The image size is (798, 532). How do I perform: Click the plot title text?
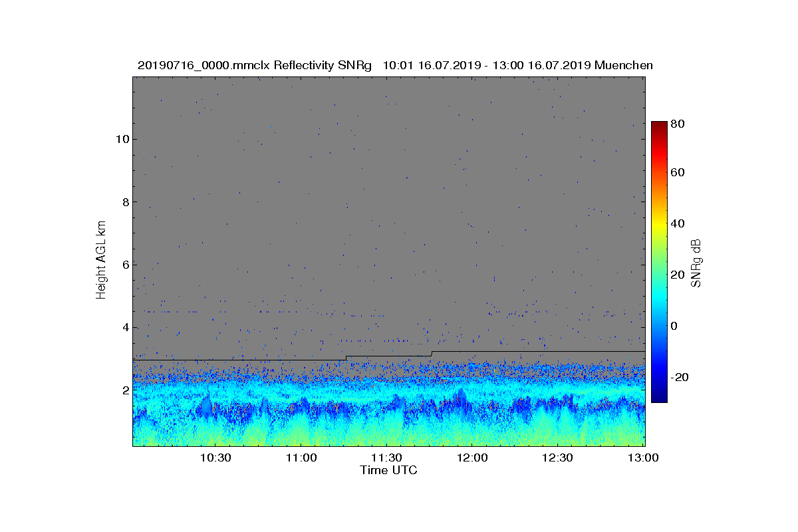395,65
